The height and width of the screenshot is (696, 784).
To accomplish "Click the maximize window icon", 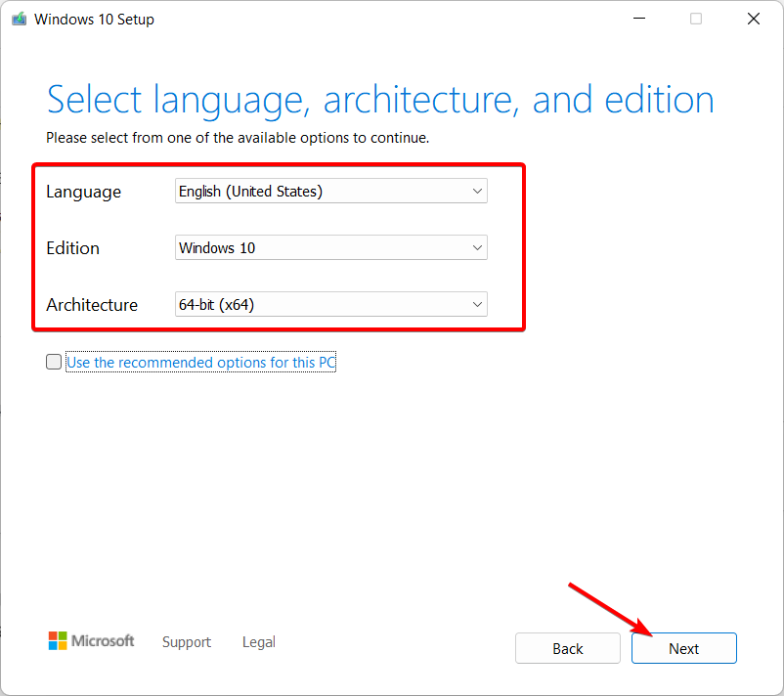I will click(696, 19).
